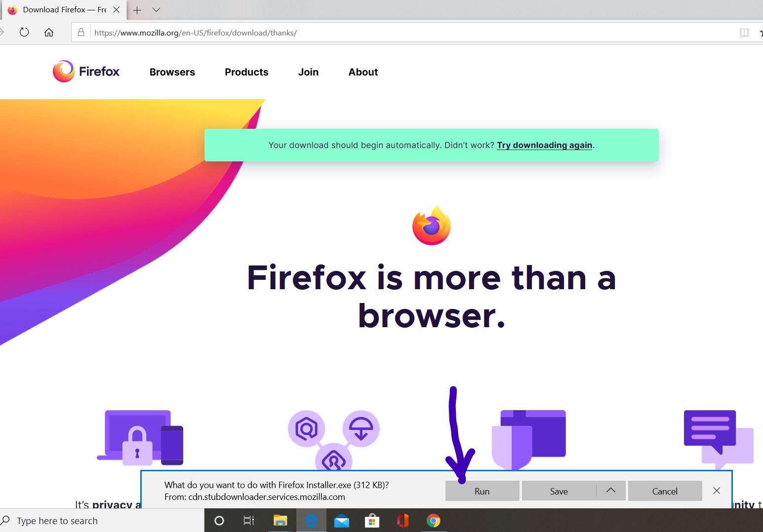Click Try downloading again link

pyautogui.click(x=544, y=145)
